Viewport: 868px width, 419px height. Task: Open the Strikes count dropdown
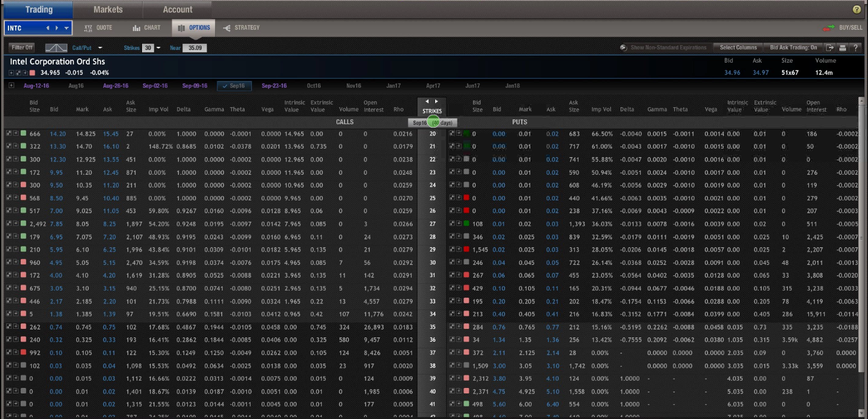[x=158, y=48]
